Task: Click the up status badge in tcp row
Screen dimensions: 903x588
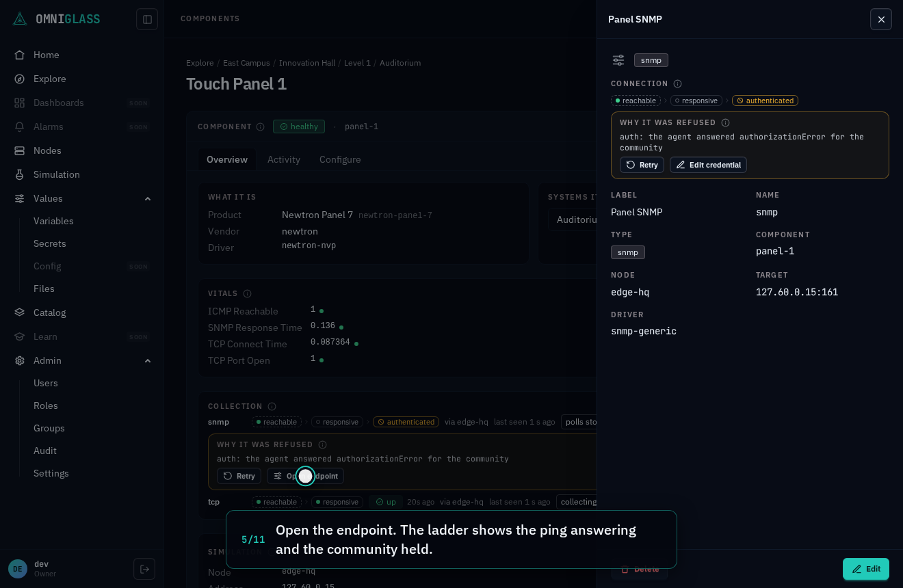Action: pyautogui.click(x=386, y=502)
